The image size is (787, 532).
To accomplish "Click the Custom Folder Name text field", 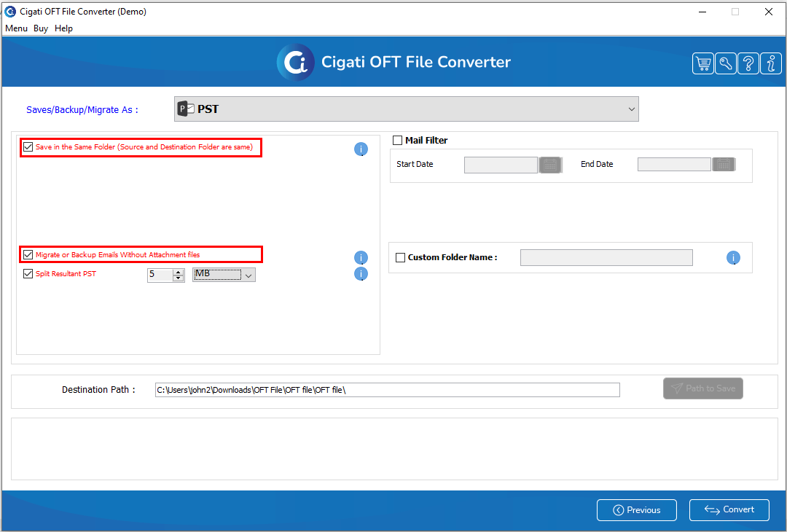I will (606, 257).
